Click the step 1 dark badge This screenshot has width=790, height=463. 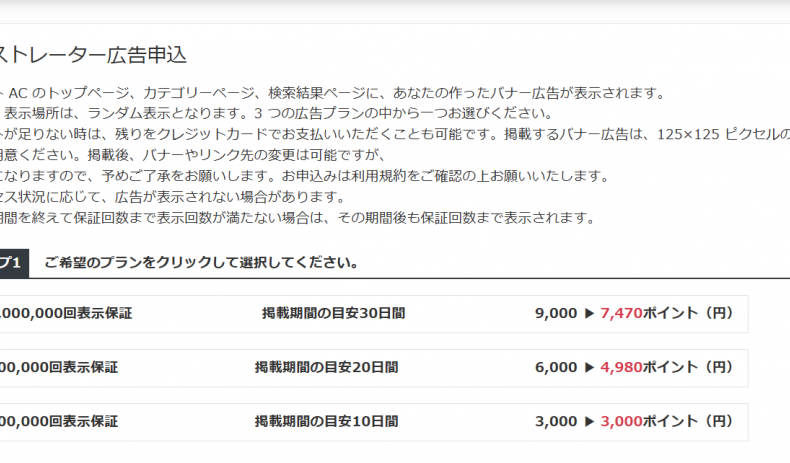click(14, 263)
